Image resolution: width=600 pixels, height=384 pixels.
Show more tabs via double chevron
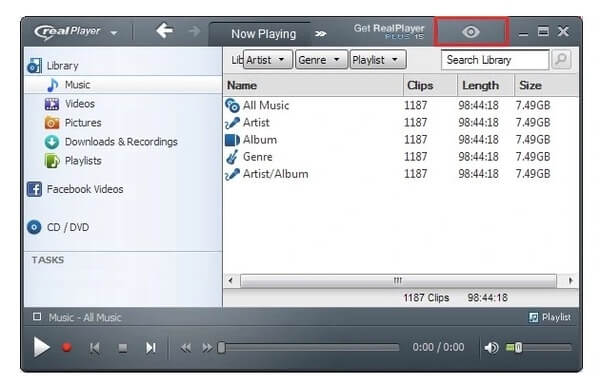coord(321,34)
